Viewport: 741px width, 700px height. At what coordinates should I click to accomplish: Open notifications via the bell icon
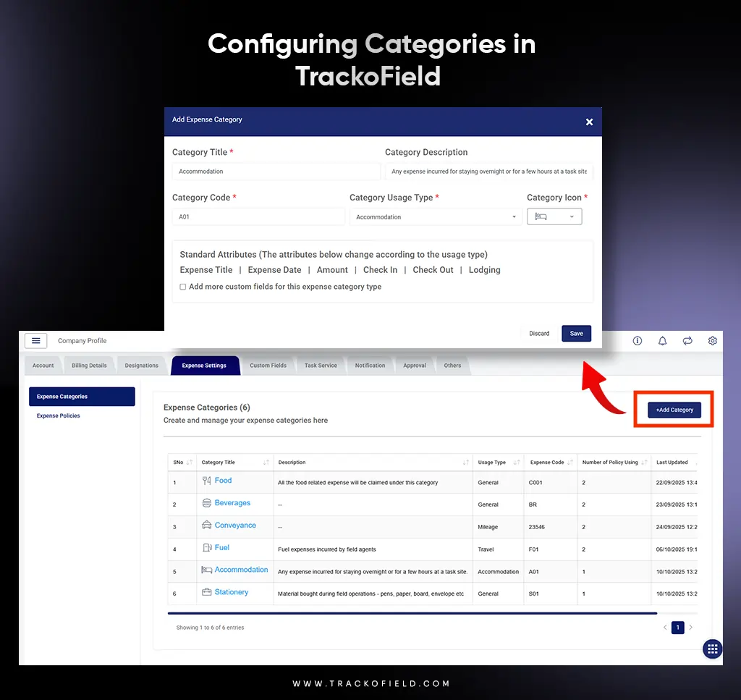662,340
